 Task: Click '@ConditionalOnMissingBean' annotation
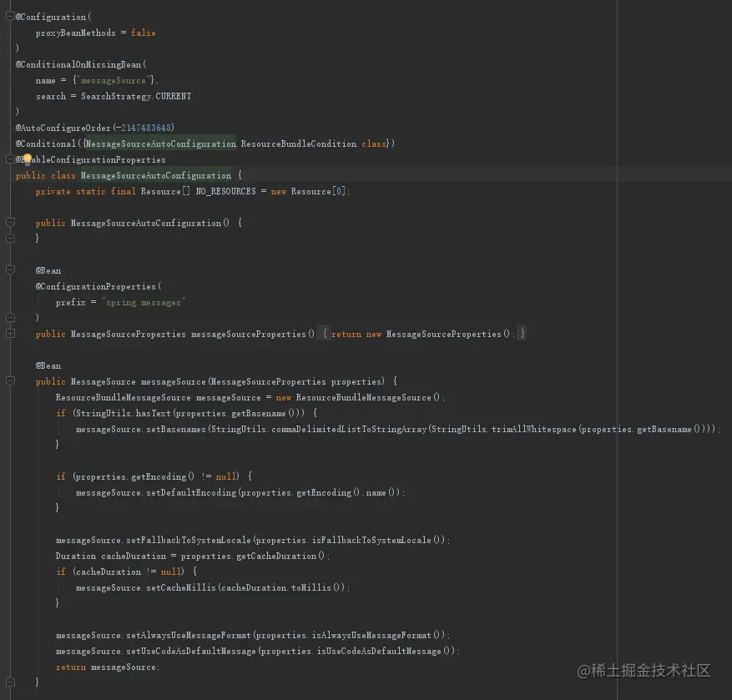(78, 64)
